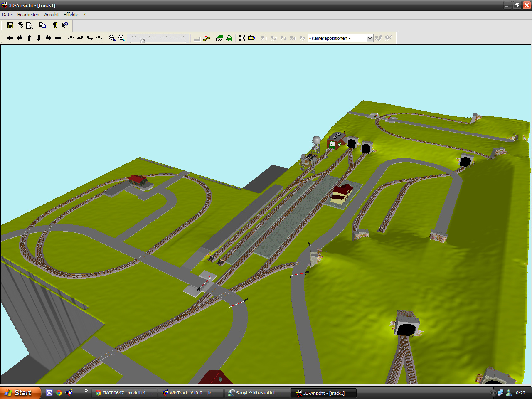Open the Datei menu
The height and width of the screenshot is (399, 532).
click(x=7, y=15)
